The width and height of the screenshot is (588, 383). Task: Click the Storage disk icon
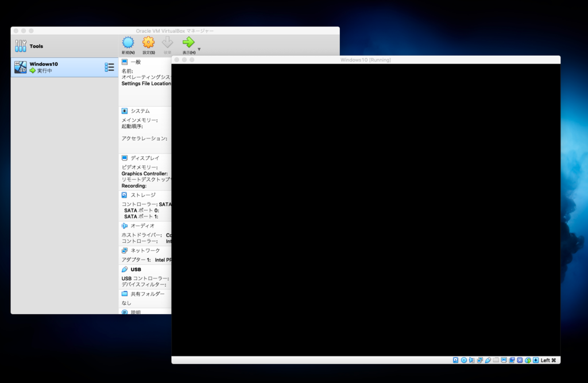125,195
